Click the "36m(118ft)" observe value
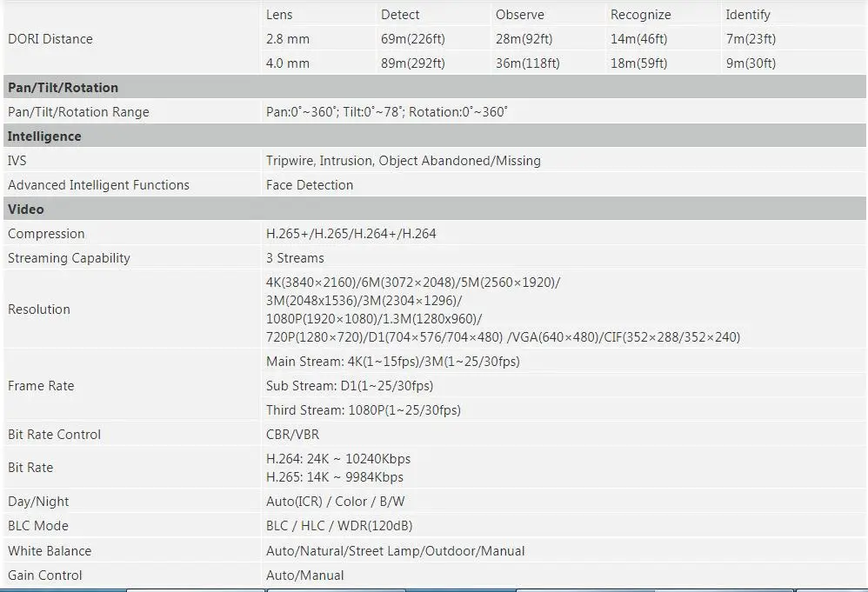Viewport: 868px width, 592px height. [528, 63]
